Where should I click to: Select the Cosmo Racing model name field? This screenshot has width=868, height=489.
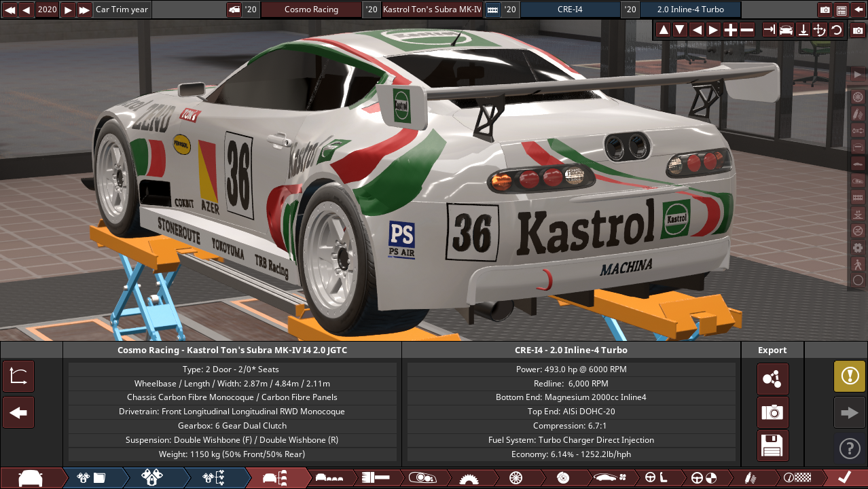(x=311, y=10)
